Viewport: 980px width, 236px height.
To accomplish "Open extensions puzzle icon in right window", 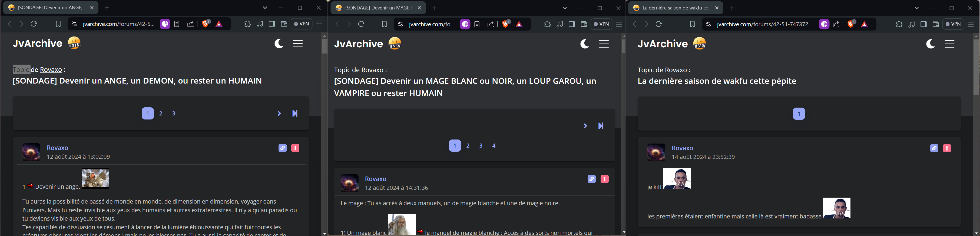I will tap(899, 24).
